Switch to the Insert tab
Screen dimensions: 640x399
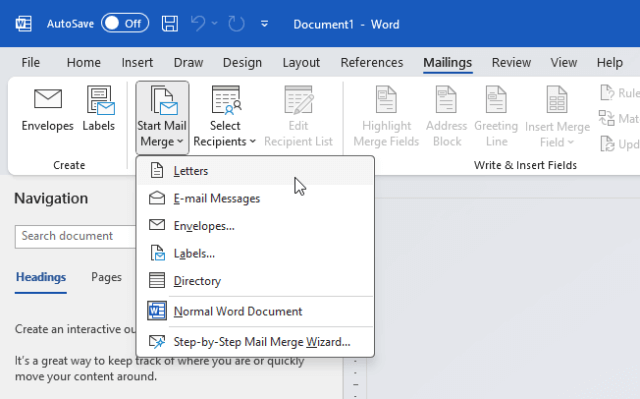coord(137,62)
